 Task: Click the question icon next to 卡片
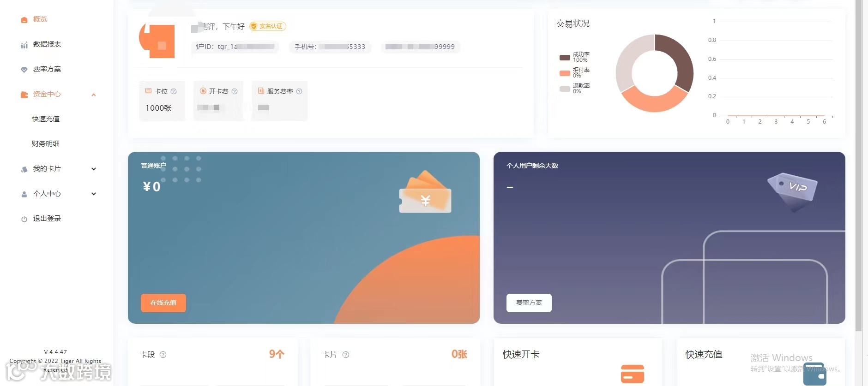point(346,355)
